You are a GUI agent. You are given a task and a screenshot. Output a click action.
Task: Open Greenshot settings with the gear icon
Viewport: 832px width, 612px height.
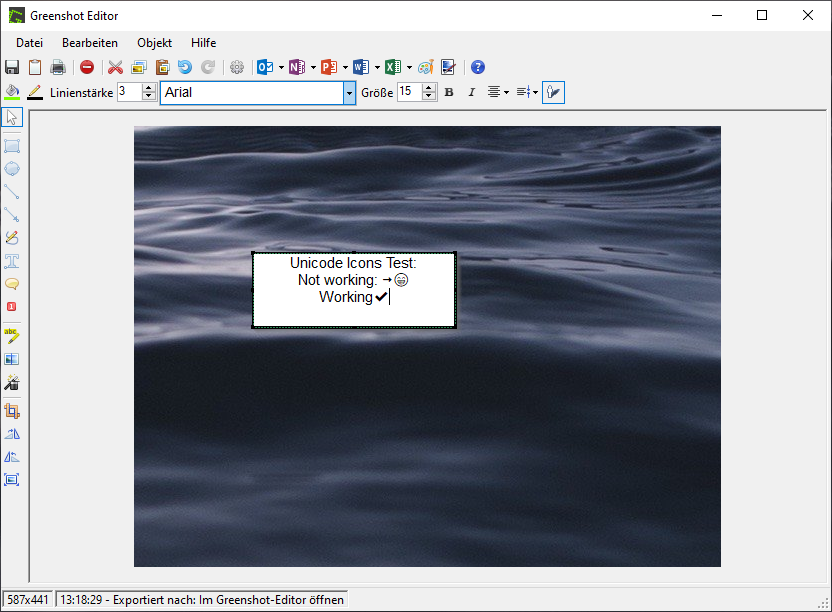tap(237, 67)
